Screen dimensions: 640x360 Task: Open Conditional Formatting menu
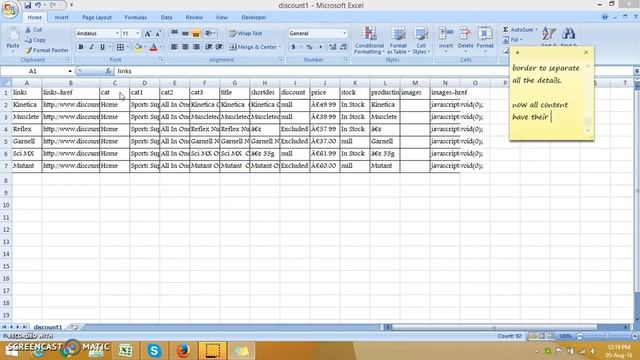[369, 40]
